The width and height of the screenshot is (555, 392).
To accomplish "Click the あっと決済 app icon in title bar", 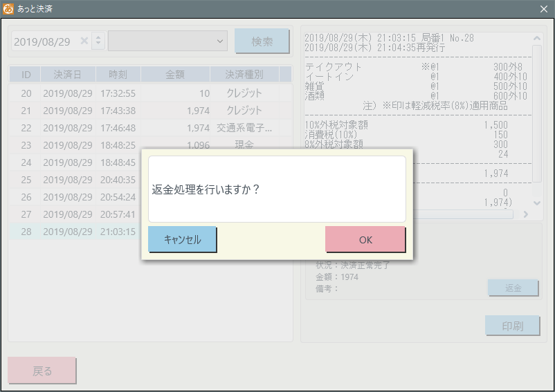I will click(x=8, y=9).
